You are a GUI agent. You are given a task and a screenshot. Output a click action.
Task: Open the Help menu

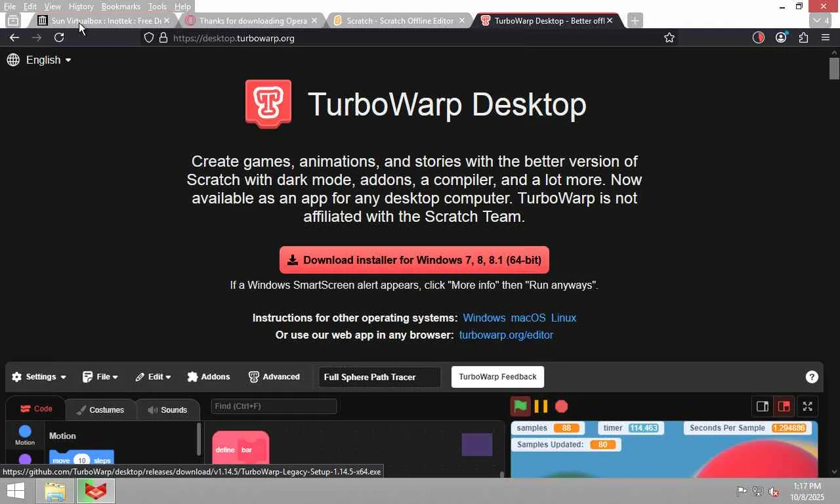(x=182, y=7)
